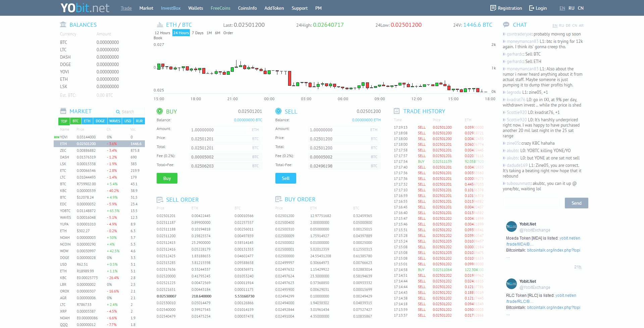Open FreeCoins page
Screen dimensions: 644x328
[220, 8]
